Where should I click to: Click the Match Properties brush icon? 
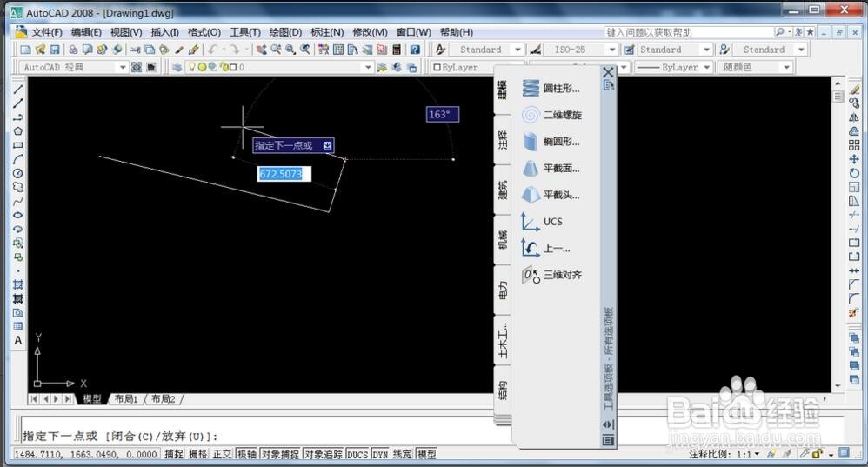[x=193, y=50]
